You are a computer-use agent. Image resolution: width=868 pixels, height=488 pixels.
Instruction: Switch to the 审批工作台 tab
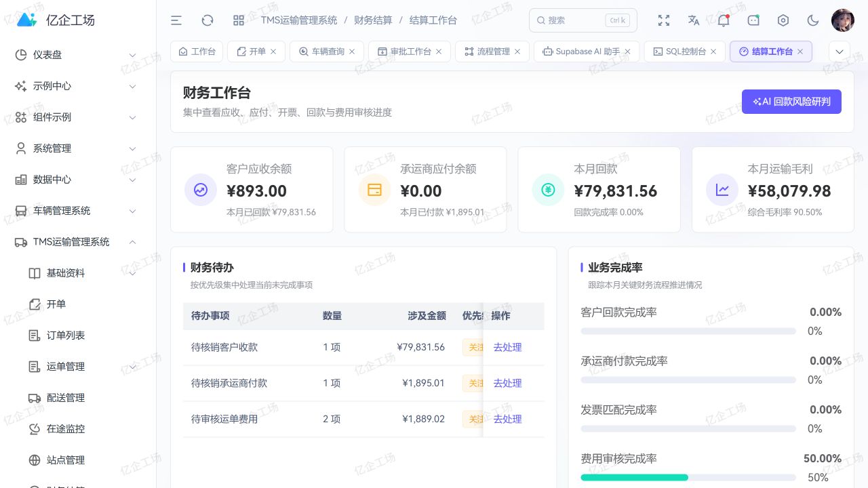coord(410,52)
